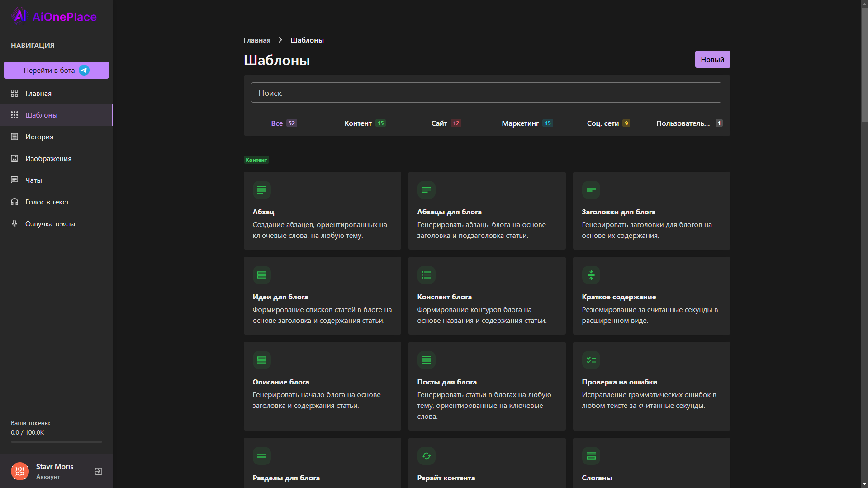Click the Главная breadcrumb link
This screenshot has width=868, height=488.
(257, 40)
